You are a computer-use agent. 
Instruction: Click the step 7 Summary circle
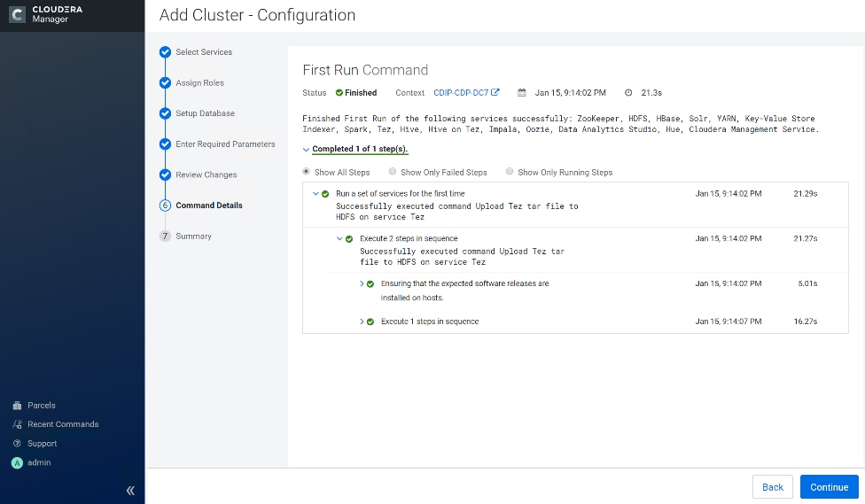pyautogui.click(x=165, y=236)
